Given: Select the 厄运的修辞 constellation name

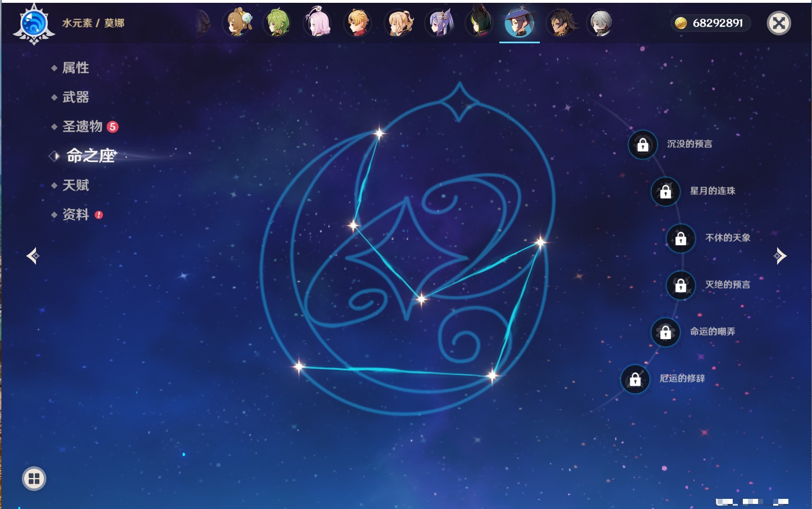Looking at the screenshot, I should pos(682,378).
